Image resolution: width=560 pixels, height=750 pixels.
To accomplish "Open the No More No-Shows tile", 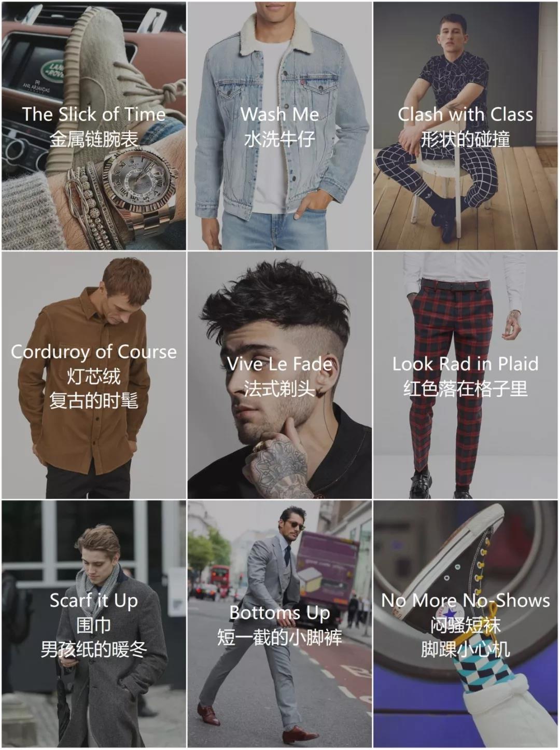I will (x=466, y=624).
